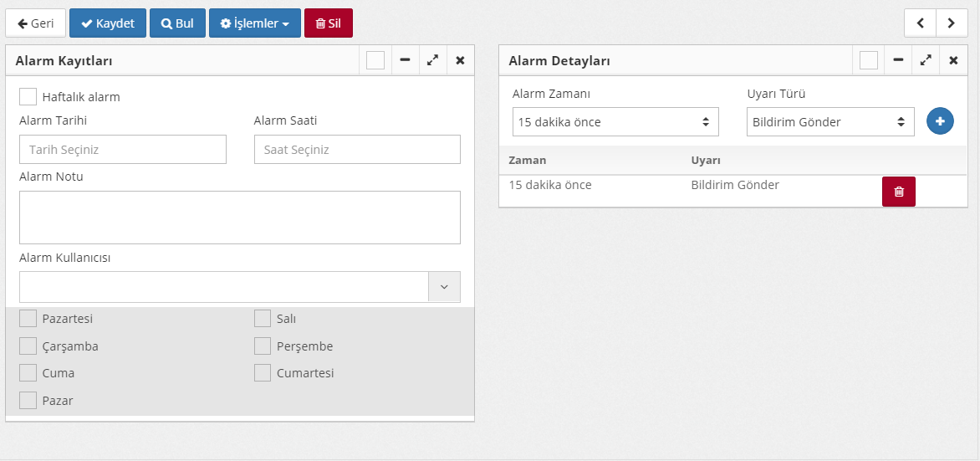Tick the Perşembe checkbox
Viewport: 980px width, 461px height.
point(263,346)
